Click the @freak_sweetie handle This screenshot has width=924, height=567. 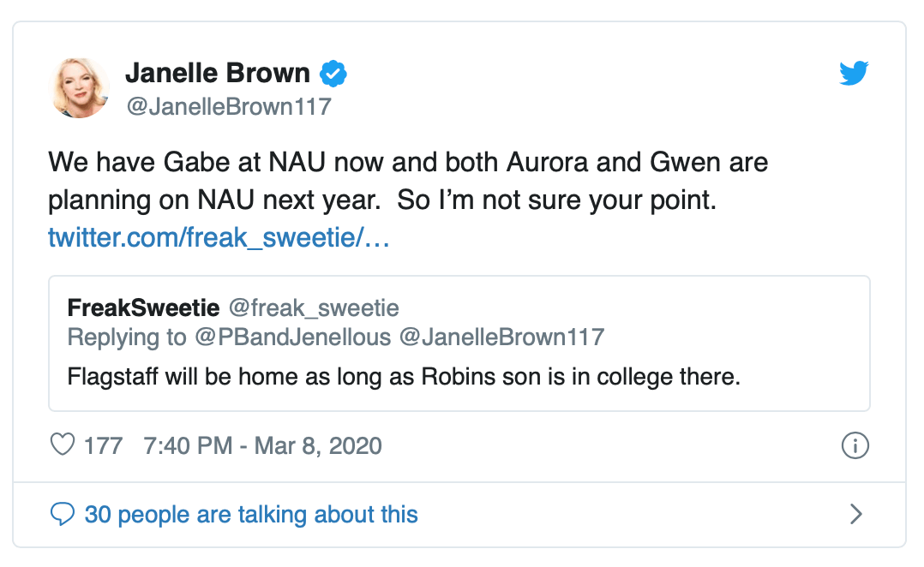pyautogui.click(x=313, y=307)
